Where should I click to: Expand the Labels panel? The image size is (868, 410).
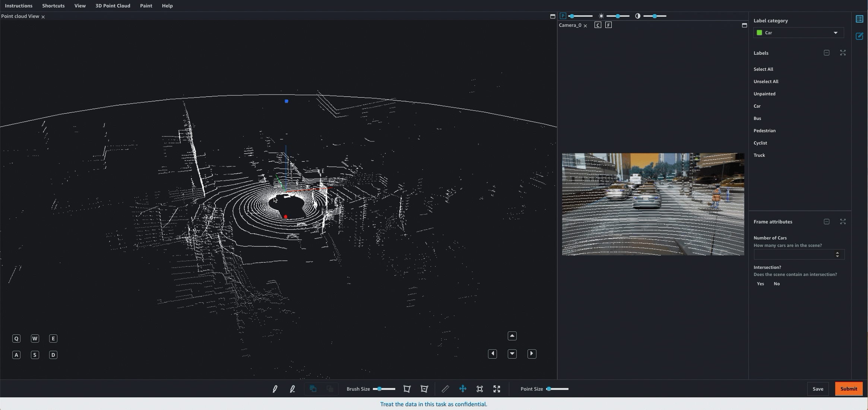[843, 53]
